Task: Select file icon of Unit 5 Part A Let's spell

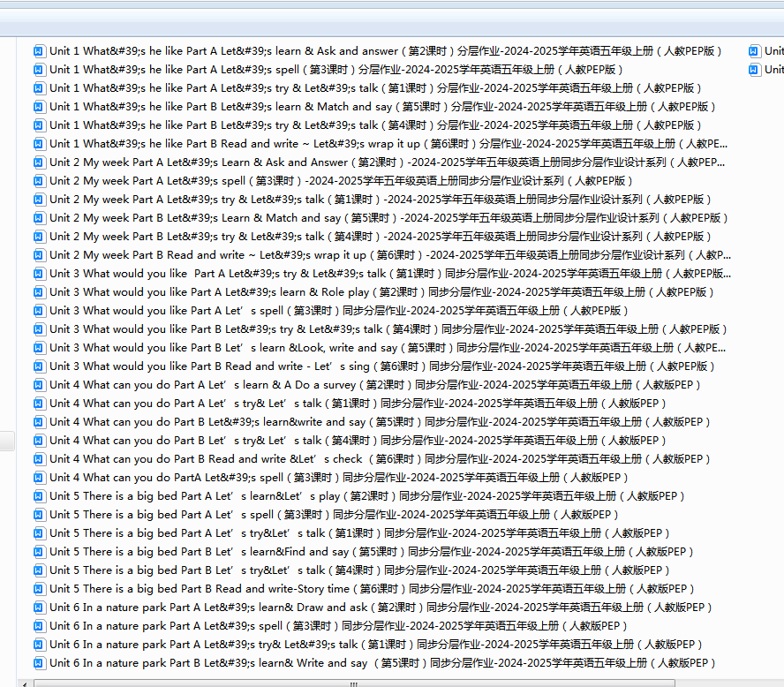Action: pos(39,515)
